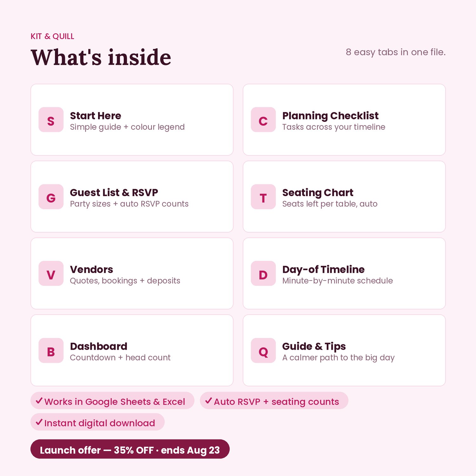Screen dimensions: 476x476
Task: Choose the Seating Chart title text
Action: 318,193
